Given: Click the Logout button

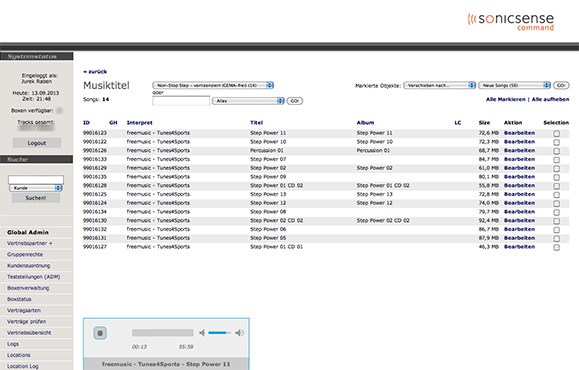Looking at the screenshot, I should pos(37,143).
